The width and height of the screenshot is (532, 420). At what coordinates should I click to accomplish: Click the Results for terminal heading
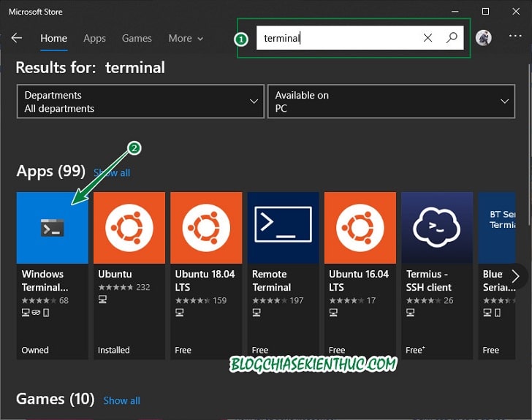pyautogui.click(x=91, y=67)
